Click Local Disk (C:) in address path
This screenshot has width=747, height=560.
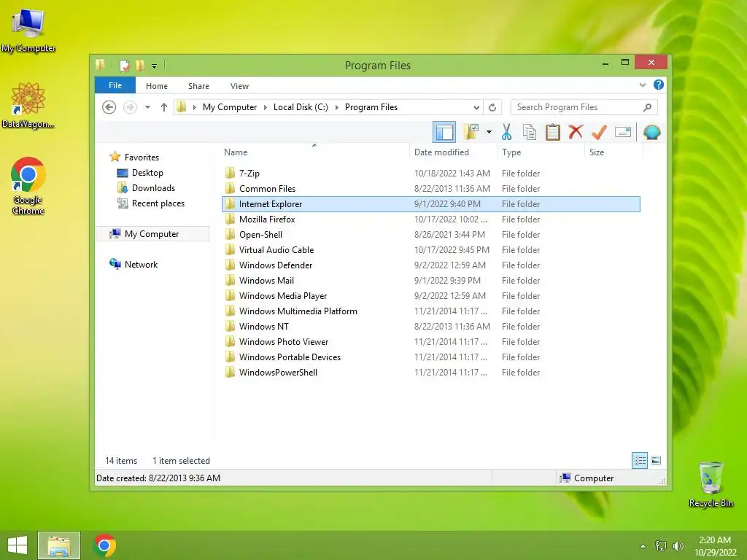(301, 107)
